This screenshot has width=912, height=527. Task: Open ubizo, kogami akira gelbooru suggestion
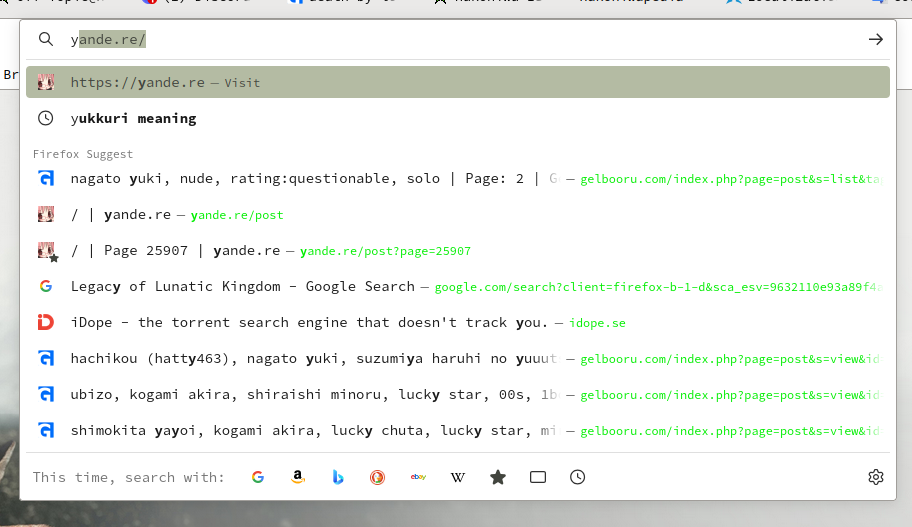[x=458, y=395]
